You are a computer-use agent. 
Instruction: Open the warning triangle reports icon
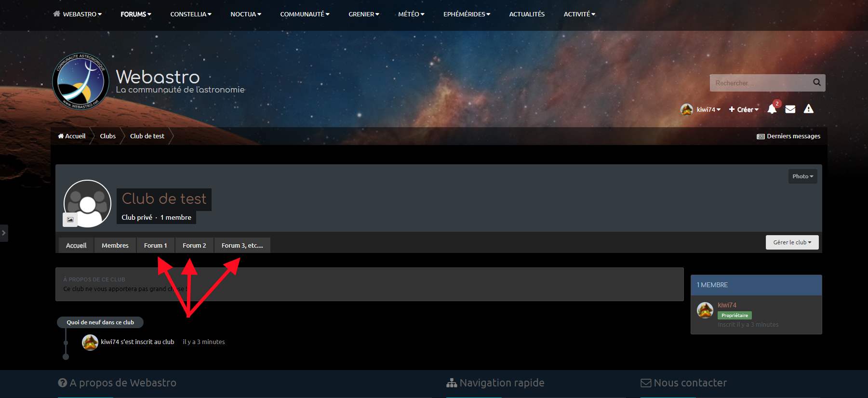pos(809,109)
